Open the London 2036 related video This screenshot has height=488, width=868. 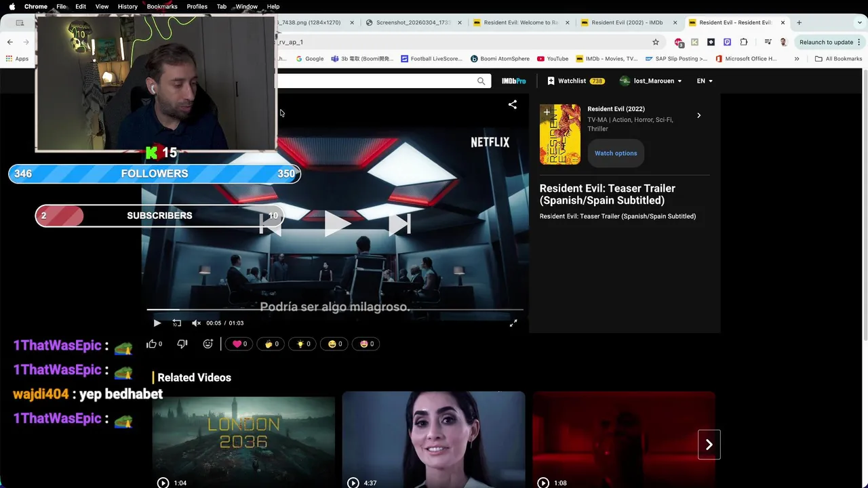[243, 439]
